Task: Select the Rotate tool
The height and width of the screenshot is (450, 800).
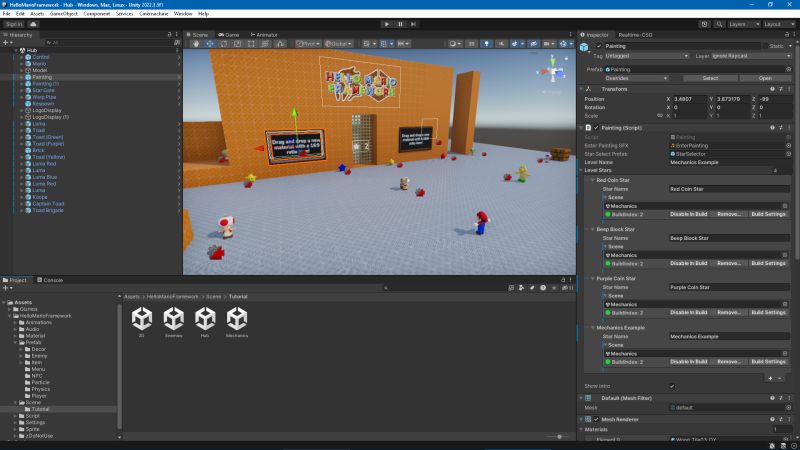Action: click(x=224, y=44)
